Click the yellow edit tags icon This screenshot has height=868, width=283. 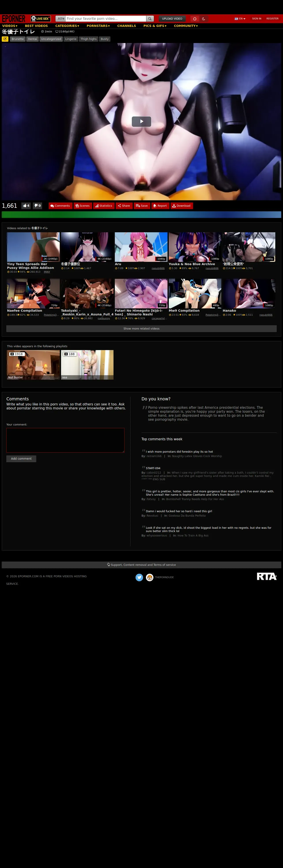tap(5, 39)
